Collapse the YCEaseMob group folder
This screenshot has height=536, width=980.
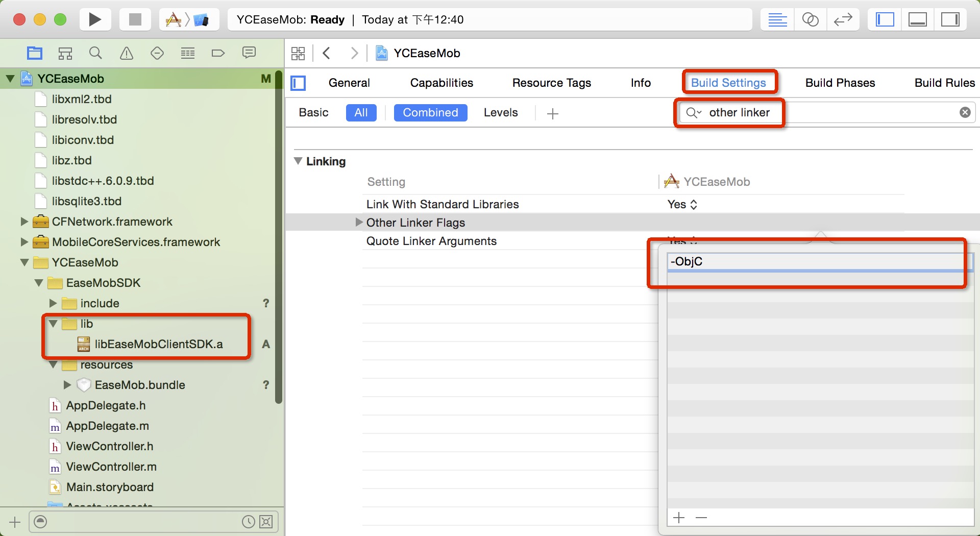tap(24, 262)
